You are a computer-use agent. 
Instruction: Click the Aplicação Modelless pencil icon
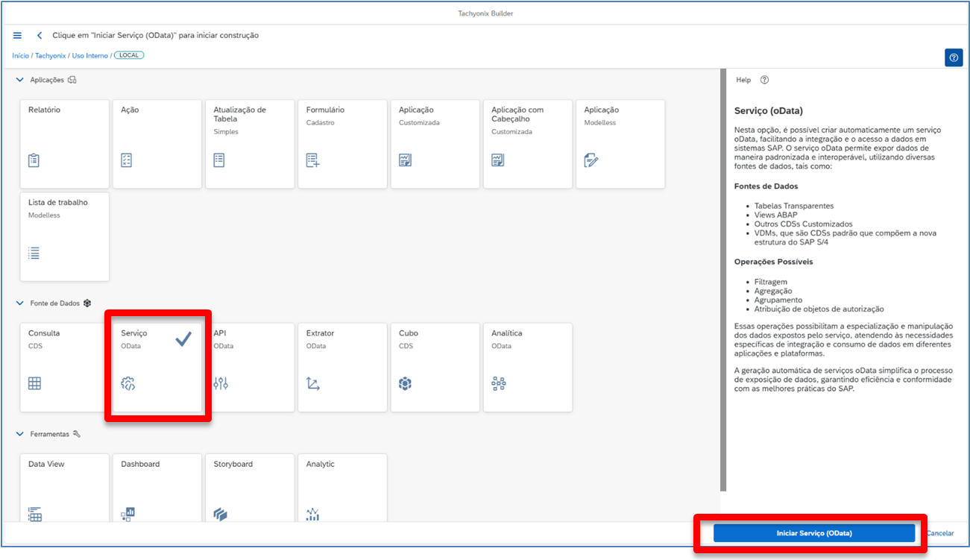pyautogui.click(x=590, y=160)
